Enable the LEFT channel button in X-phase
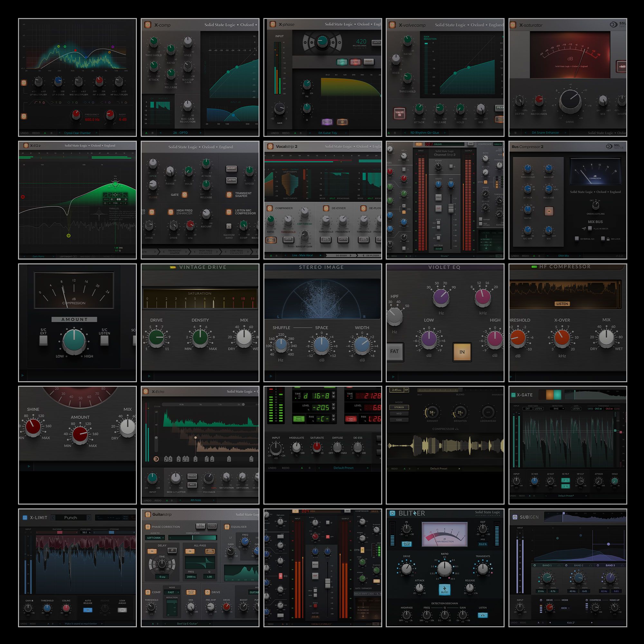644x644 pixels. click(x=342, y=62)
